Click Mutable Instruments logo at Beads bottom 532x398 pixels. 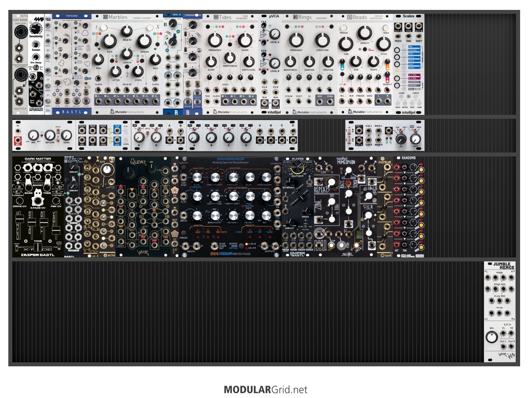(x=365, y=112)
